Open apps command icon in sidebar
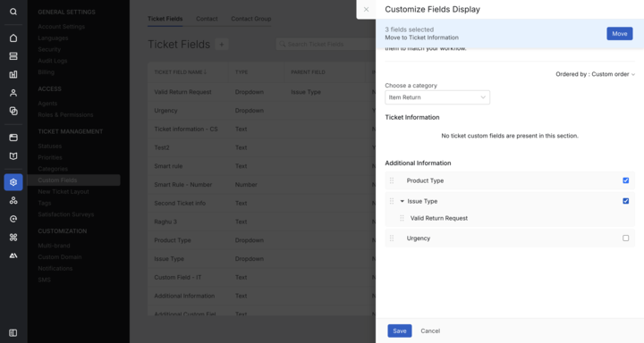 click(x=13, y=237)
